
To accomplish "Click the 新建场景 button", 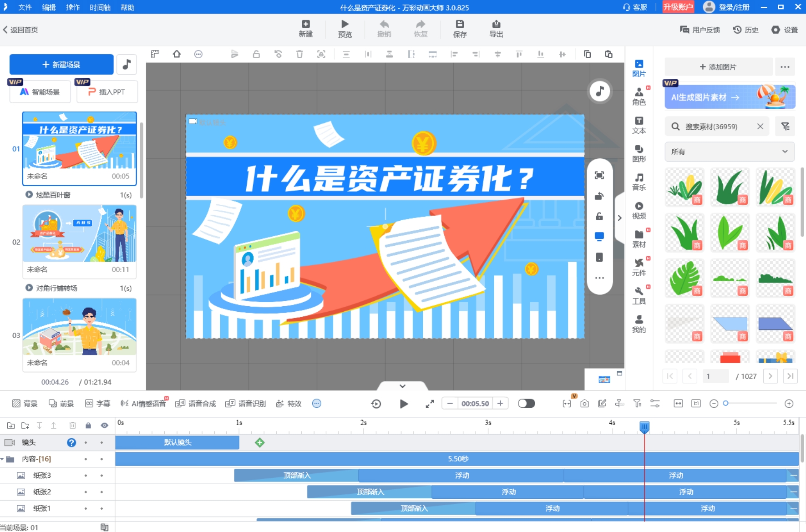I will point(61,64).
